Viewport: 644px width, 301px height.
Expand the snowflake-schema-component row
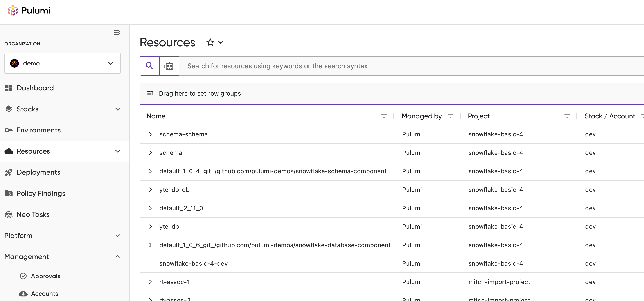151,171
